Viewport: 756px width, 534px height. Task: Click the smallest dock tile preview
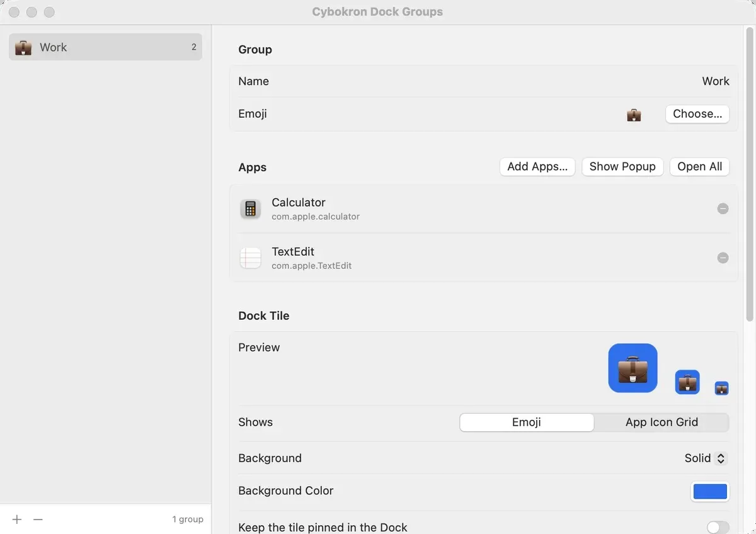click(x=722, y=388)
